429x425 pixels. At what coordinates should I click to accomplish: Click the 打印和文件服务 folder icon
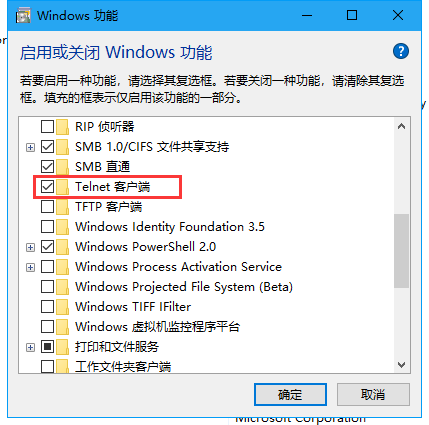click(x=62, y=347)
